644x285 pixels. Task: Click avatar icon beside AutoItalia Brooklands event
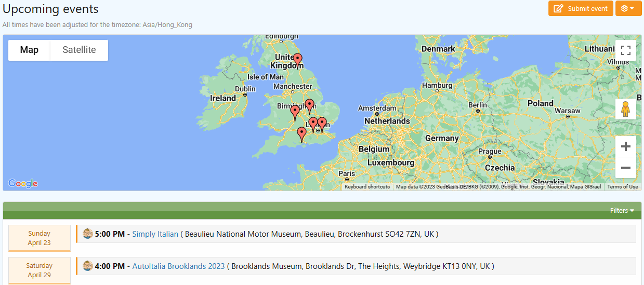[x=88, y=266]
